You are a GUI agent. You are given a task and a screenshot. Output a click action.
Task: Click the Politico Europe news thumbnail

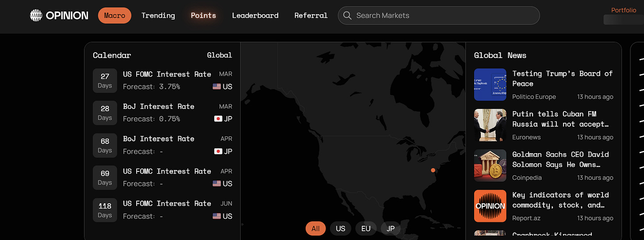490,85
